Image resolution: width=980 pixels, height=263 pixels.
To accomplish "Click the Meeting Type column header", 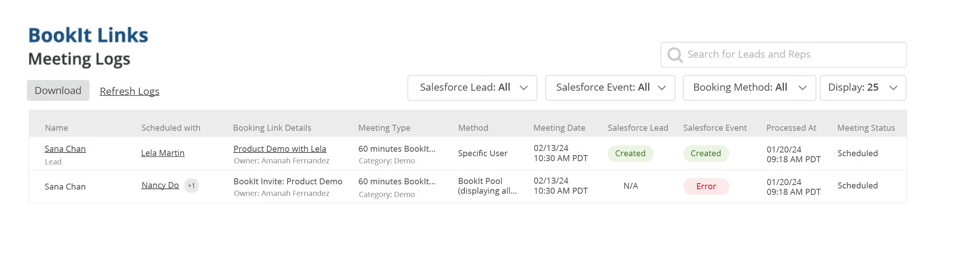I will pos(384,128).
